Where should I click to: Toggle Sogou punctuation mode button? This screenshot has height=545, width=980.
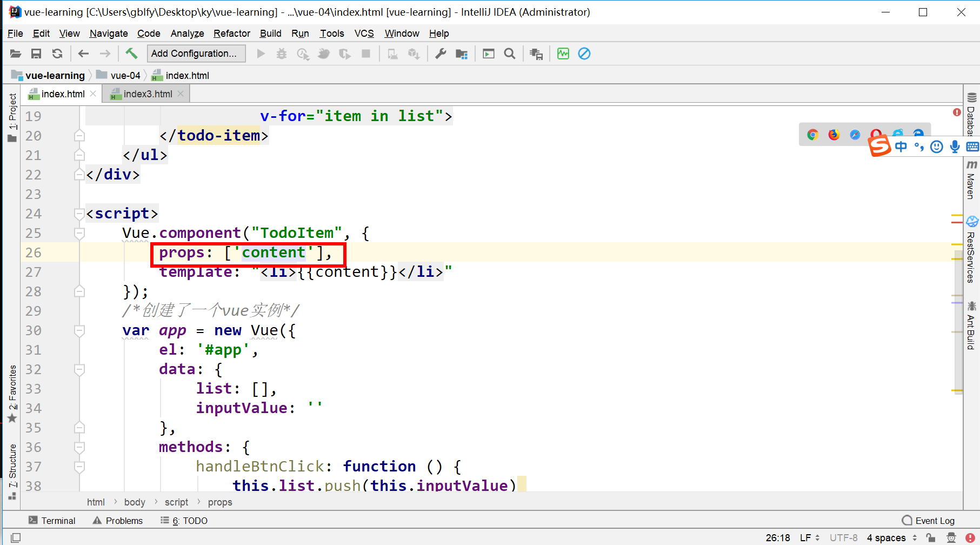[919, 147]
